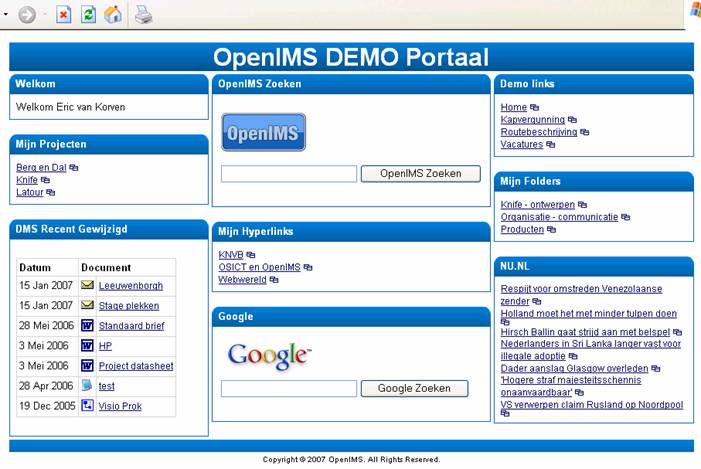Screen dimensions: 701x469
Task: Open the new-window icon beside OSICT en OpenIMS
Action: click(x=308, y=267)
